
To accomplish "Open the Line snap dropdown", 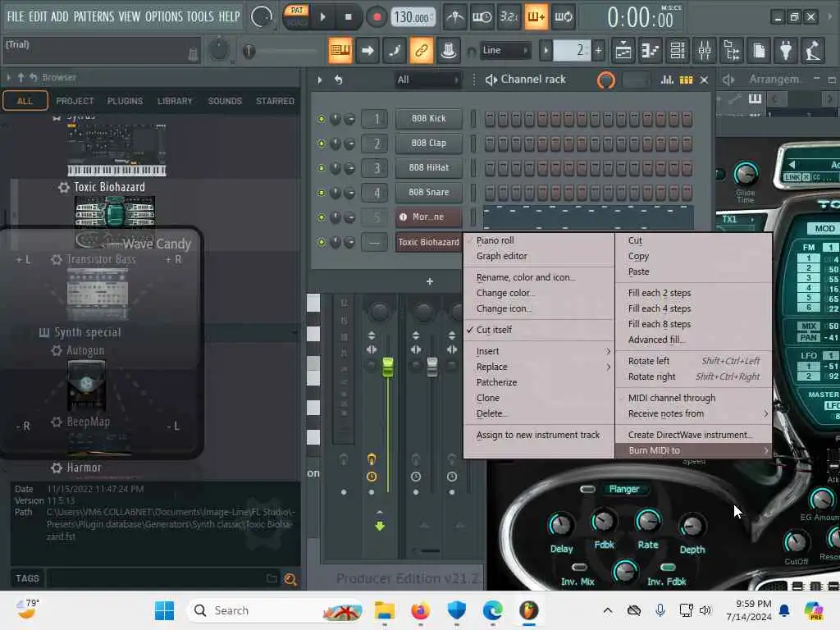I will pyautogui.click(x=504, y=50).
